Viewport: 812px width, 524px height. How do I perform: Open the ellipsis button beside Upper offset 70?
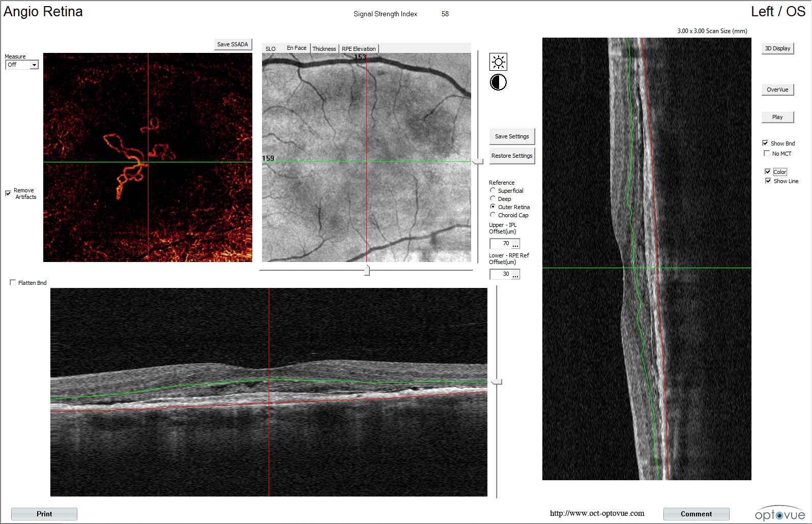[x=515, y=244]
